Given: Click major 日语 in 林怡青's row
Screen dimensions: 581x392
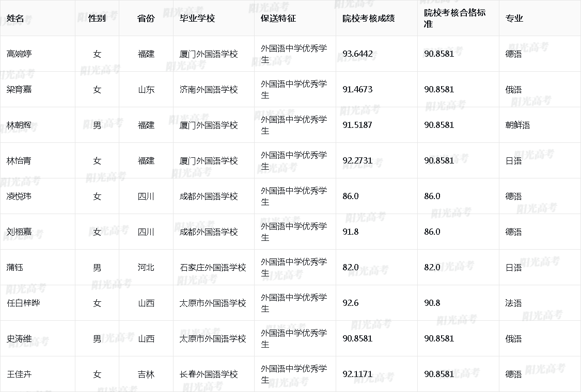Looking at the screenshot, I should coord(513,160).
